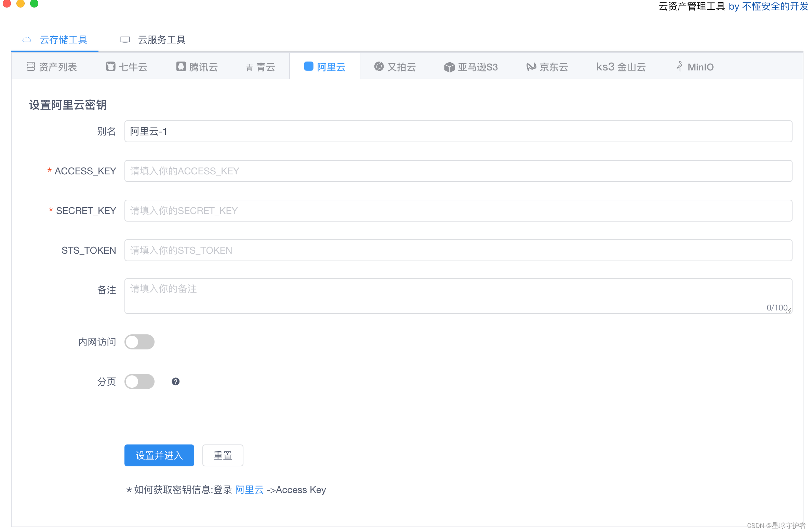Click the Qiniu cloud cow icon
Viewport: 811px width, 532px height.
[110, 67]
